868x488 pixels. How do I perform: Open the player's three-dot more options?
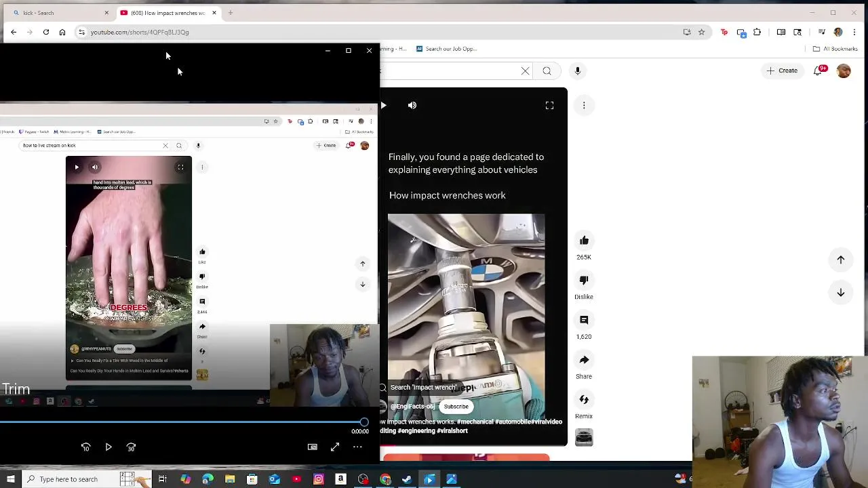[x=357, y=447]
